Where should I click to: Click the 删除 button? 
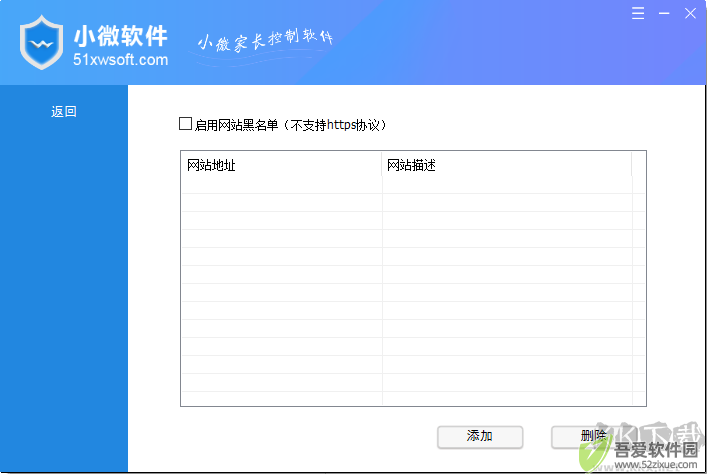pyautogui.click(x=593, y=437)
